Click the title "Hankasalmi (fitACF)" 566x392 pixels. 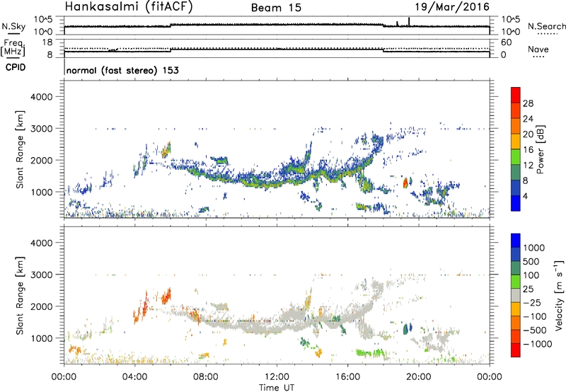click(x=129, y=7)
